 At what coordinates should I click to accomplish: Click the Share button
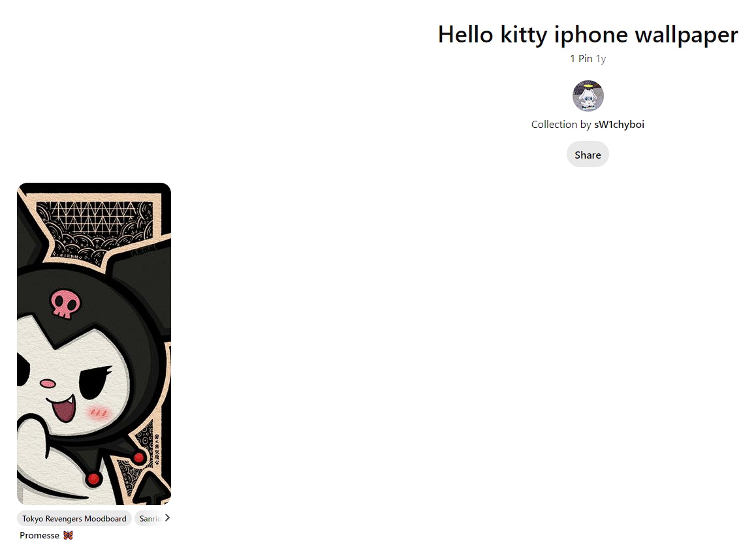(x=588, y=155)
